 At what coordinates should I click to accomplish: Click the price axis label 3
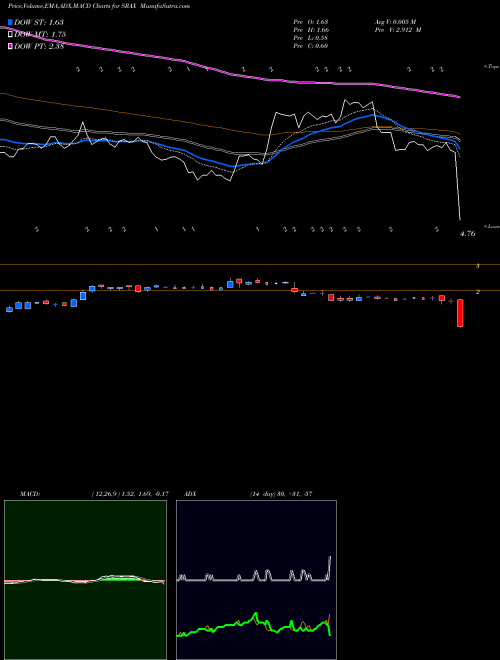tap(478, 266)
